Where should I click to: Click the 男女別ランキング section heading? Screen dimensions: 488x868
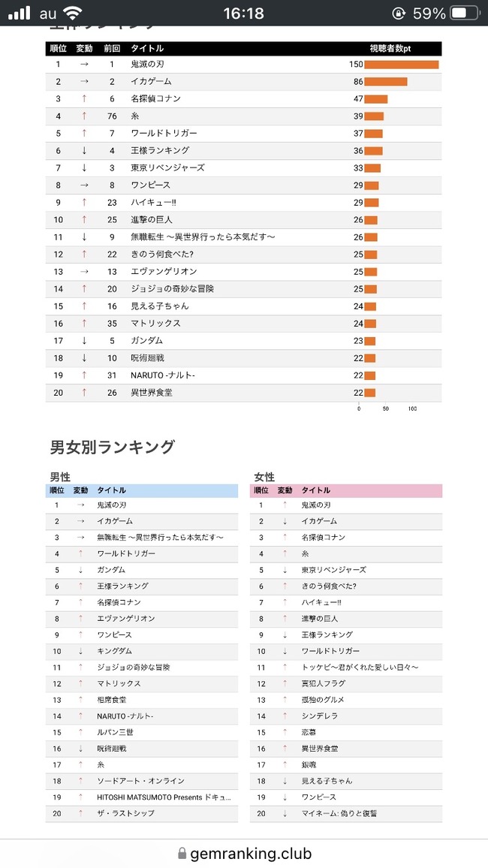point(113,447)
